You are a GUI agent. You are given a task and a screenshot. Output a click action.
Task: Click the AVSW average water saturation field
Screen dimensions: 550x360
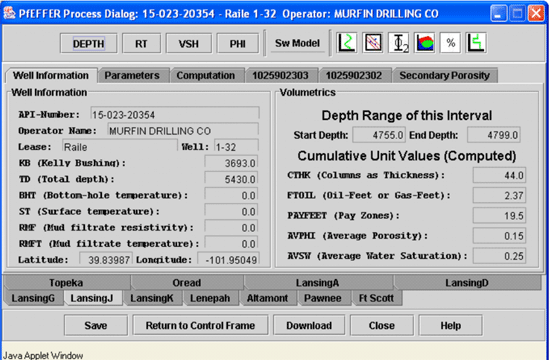pyautogui.click(x=499, y=256)
